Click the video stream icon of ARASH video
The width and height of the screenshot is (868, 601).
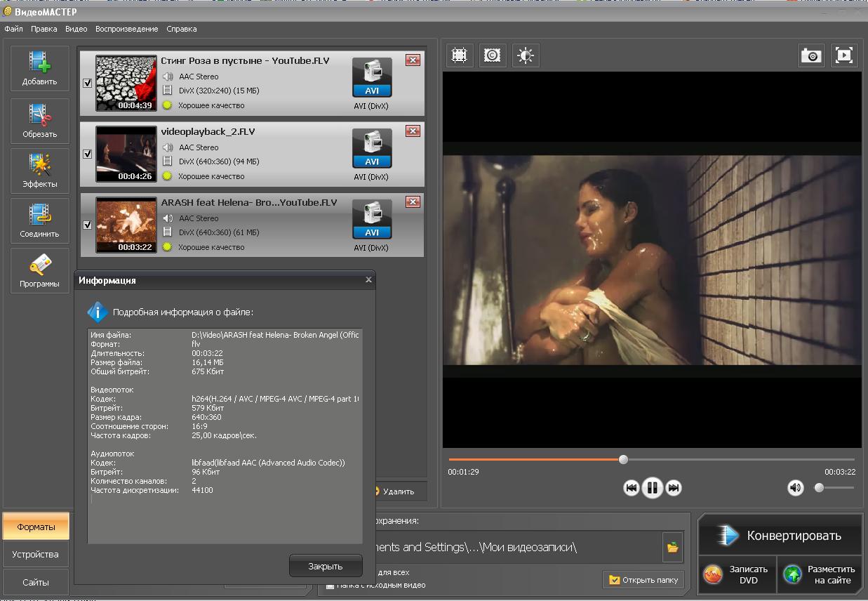click(x=167, y=232)
